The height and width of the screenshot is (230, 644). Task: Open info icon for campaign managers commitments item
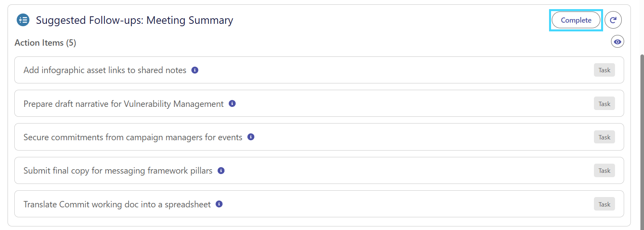251,137
